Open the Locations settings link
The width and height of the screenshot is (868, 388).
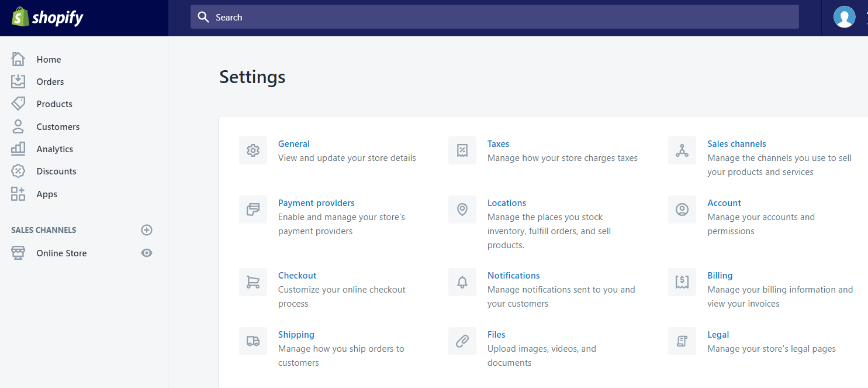[507, 202]
